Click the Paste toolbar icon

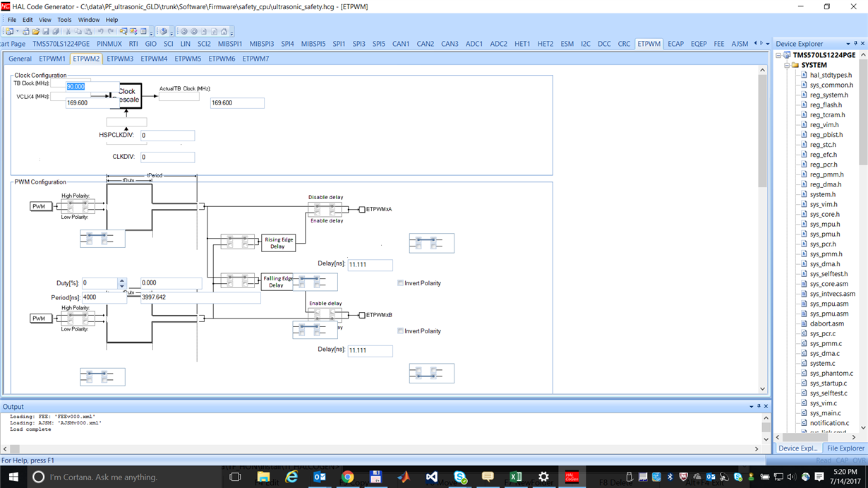point(88,31)
